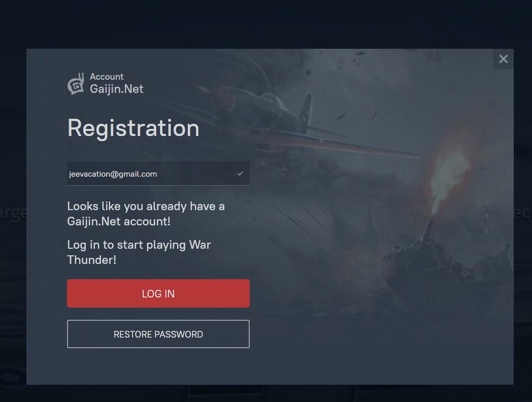Click the word Thunder! in the message
Image resolution: width=532 pixels, height=402 pixels.
(x=91, y=260)
